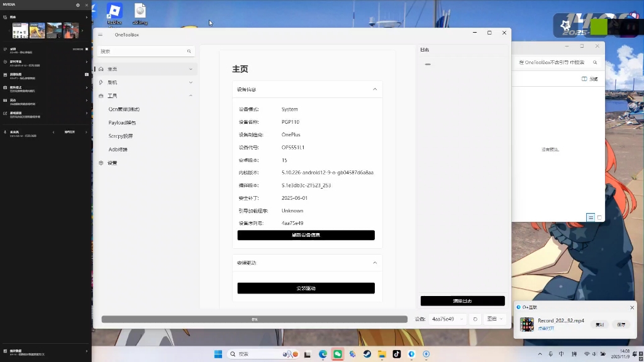Click search icon in background window
This screenshot has width=644, height=362.
(595, 62)
